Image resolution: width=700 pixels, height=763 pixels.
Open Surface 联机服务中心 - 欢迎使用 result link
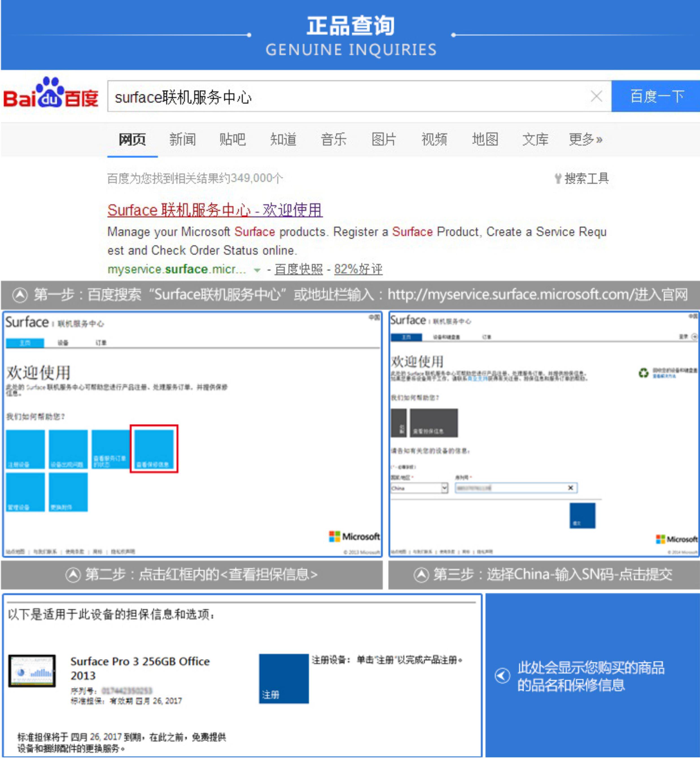pos(215,210)
